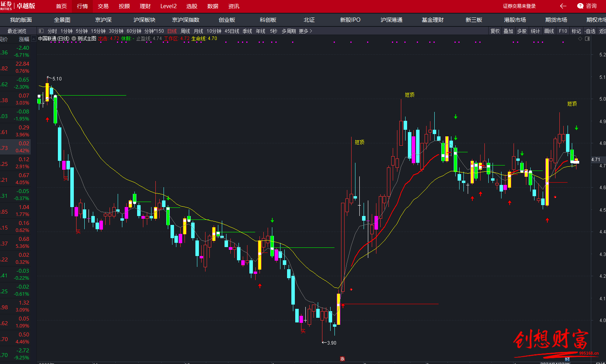This screenshot has height=364, width=606.
Task: Open the 京沪深 tab
Action: pos(103,20)
